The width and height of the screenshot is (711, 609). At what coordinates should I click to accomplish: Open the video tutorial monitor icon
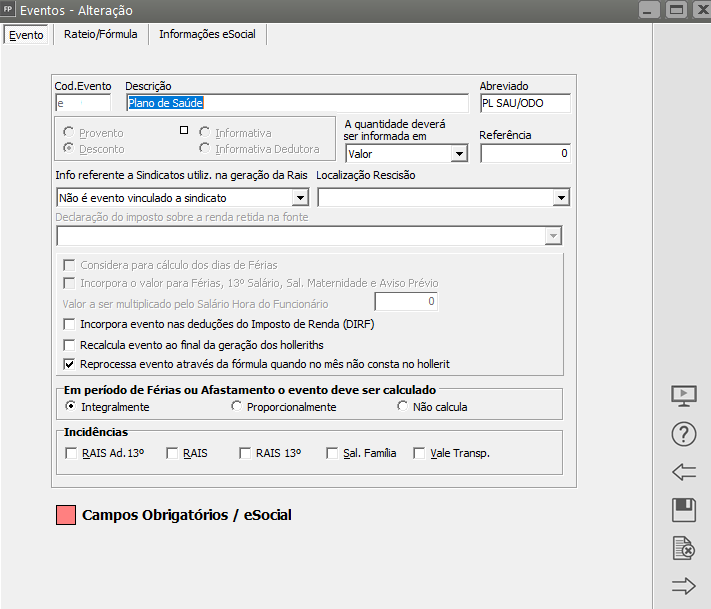coord(683,395)
